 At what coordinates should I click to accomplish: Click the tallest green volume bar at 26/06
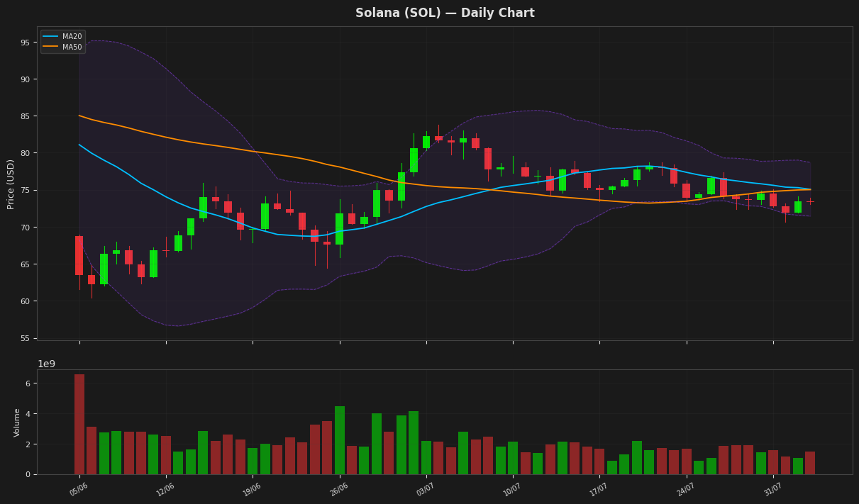point(340,440)
